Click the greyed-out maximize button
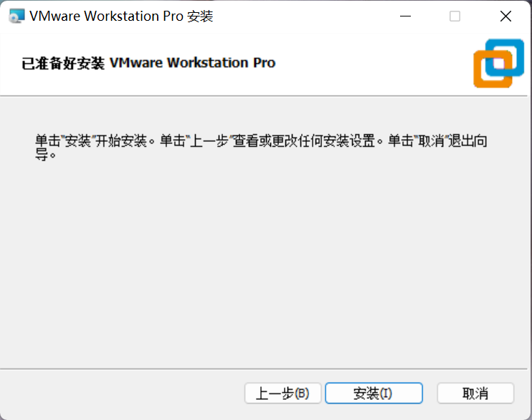 (x=455, y=16)
